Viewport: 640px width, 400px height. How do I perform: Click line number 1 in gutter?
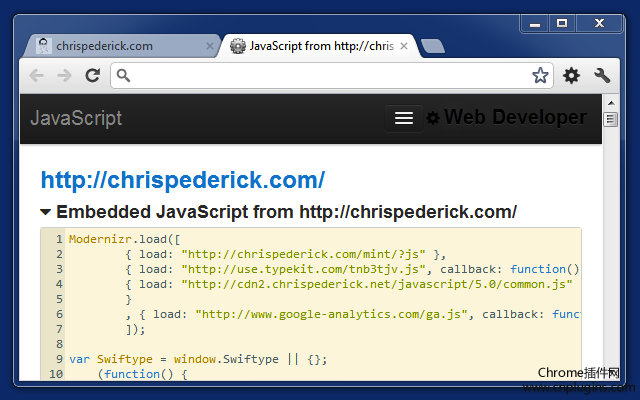pos(59,239)
